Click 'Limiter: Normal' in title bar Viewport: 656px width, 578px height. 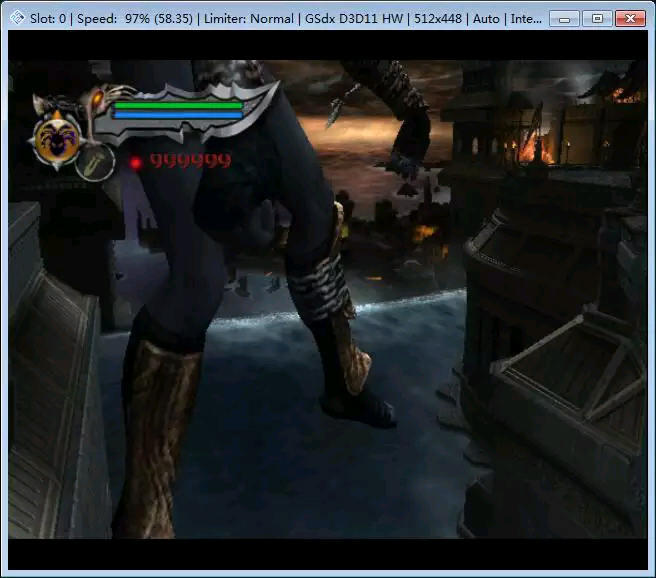[249, 19]
